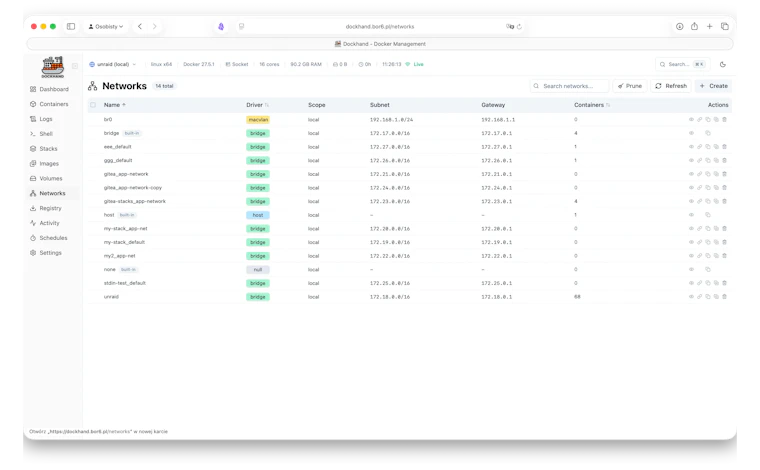The width and height of the screenshot is (760, 470).
Task: Click the macvlan driver badge for br0
Action: pyautogui.click(x=258, y=120)
